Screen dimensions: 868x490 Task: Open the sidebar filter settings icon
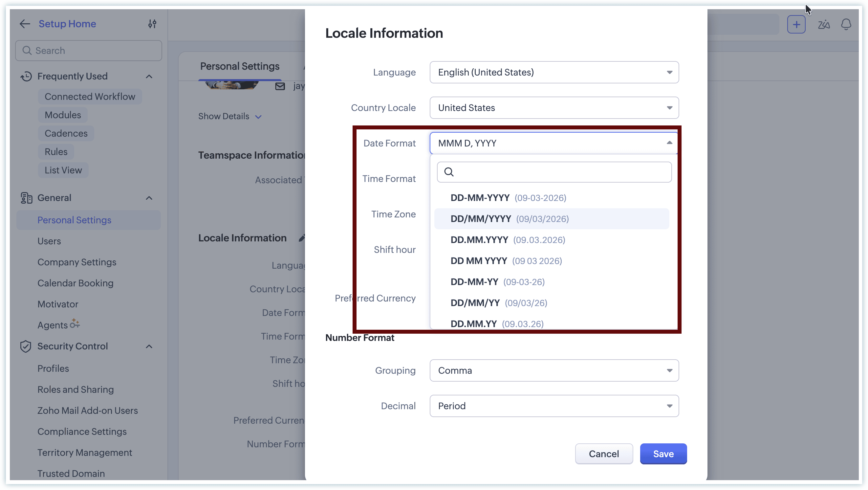tap(152, 24)
